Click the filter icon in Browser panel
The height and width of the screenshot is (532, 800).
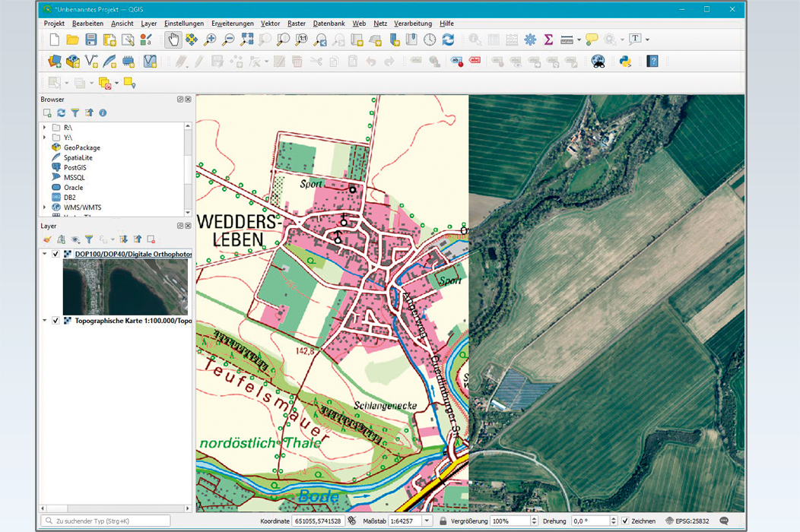coord(75,112)
